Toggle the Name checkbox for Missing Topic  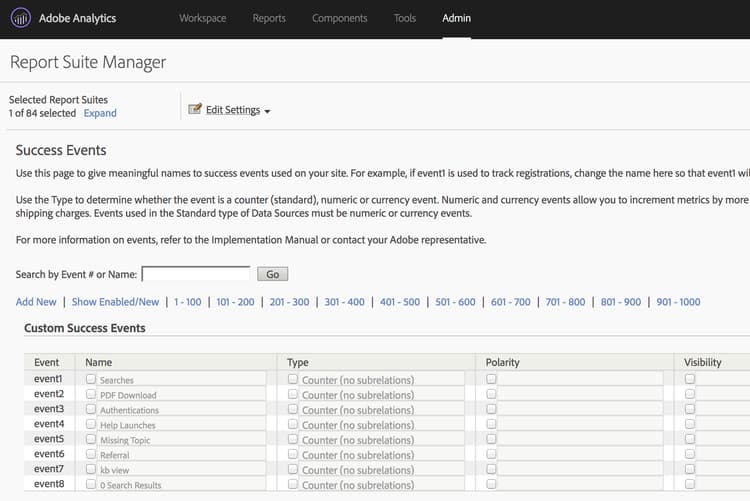(x=91, y=439)
